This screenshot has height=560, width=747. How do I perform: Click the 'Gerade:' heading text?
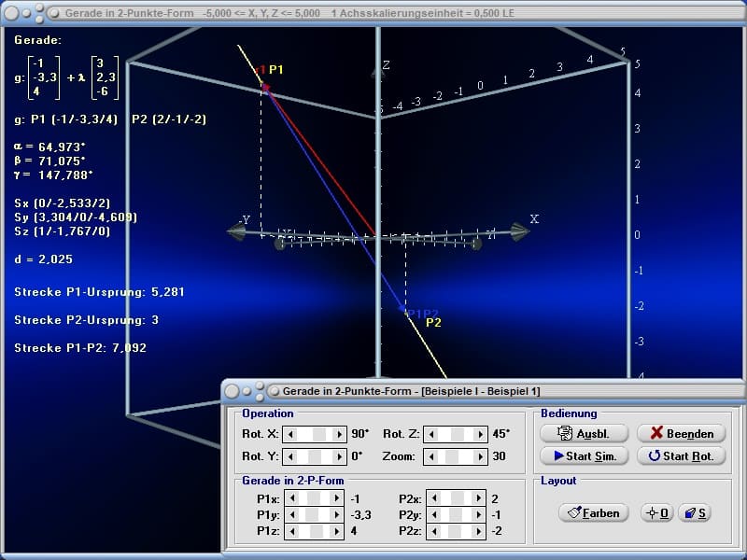point(37,40)
